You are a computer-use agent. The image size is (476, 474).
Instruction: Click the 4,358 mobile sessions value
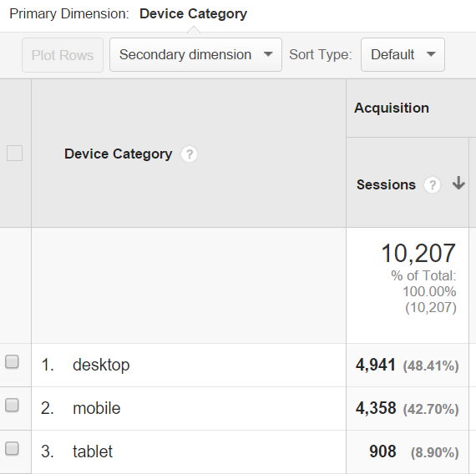click(x=376, y=408)
